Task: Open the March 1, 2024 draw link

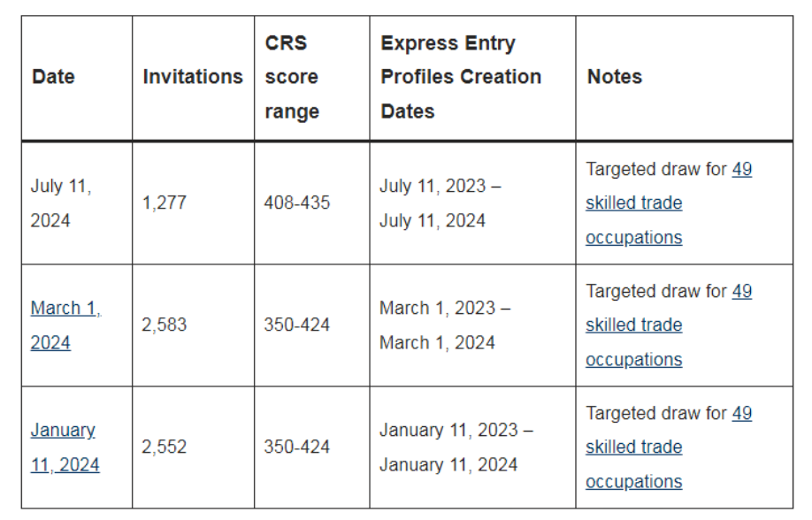Action: 65,325
